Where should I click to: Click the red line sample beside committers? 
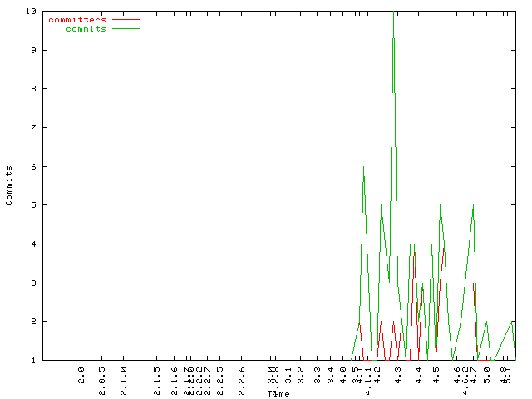click(126, 19)
